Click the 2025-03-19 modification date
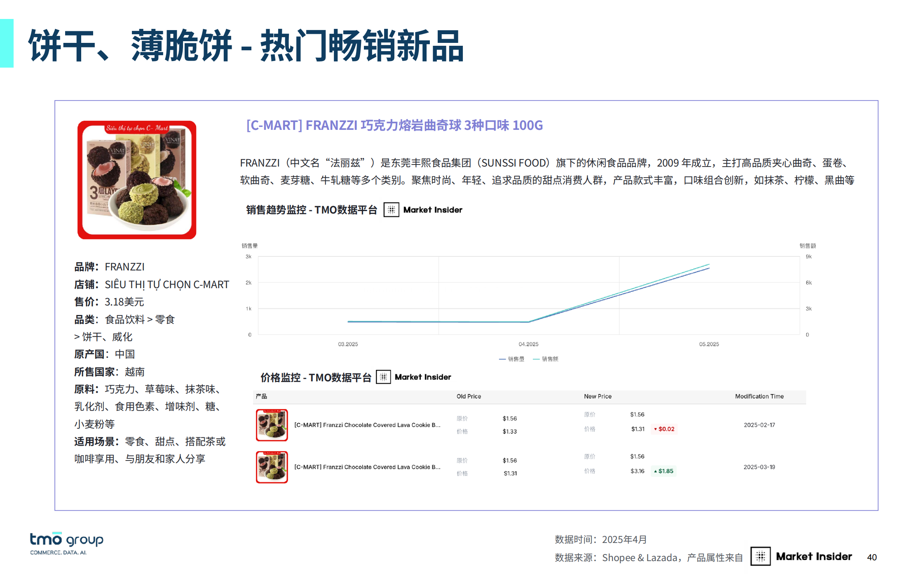924x578 pixels. point(759,467)
